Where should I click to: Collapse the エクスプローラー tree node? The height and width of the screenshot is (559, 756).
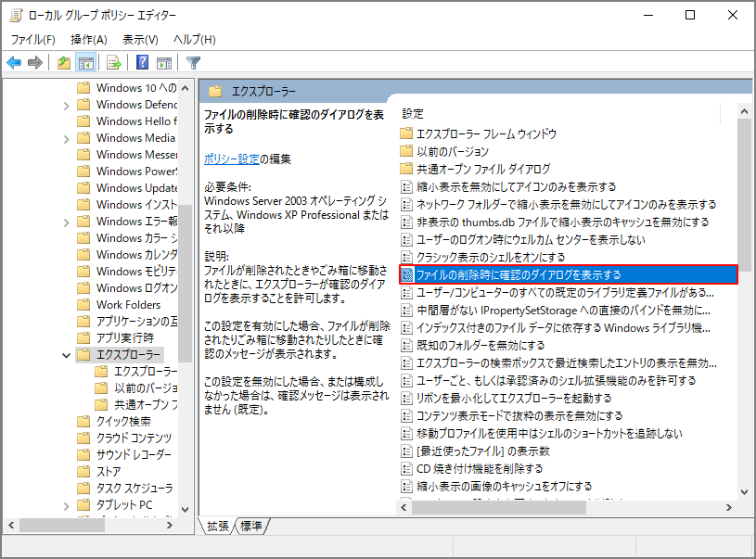(x=65, y=354)
